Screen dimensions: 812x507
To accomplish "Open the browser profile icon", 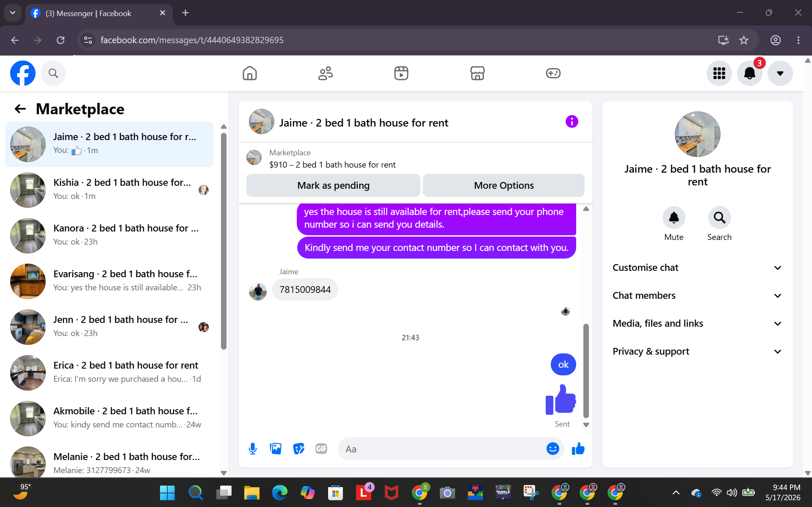I will (775, 40).
